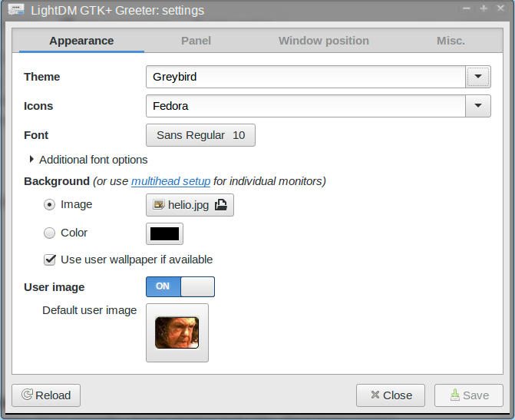The height and width of the screenshot is (420, 515).
Task: Click the Close button at bottom
Action: click(x=390, y=395)
